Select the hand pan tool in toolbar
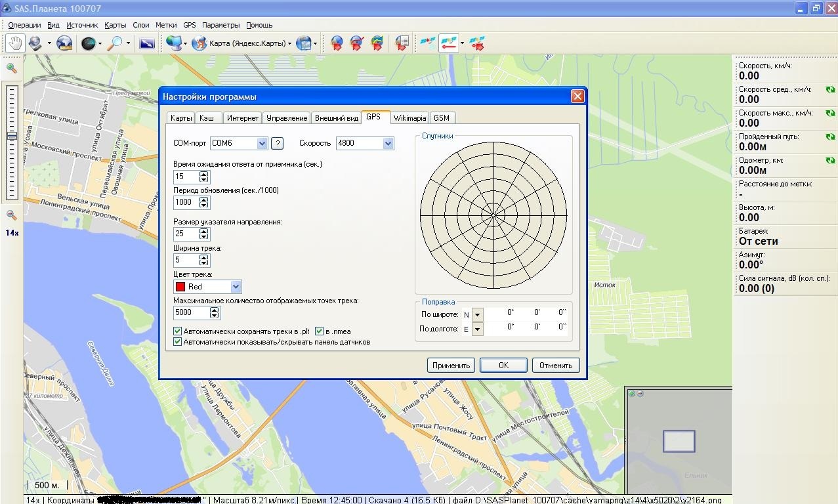The width and height of the screenshot is (838, 504). [15, 43]
